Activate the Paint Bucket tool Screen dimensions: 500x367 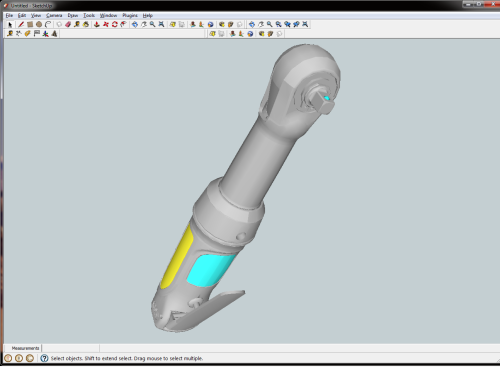click(86, 24)
